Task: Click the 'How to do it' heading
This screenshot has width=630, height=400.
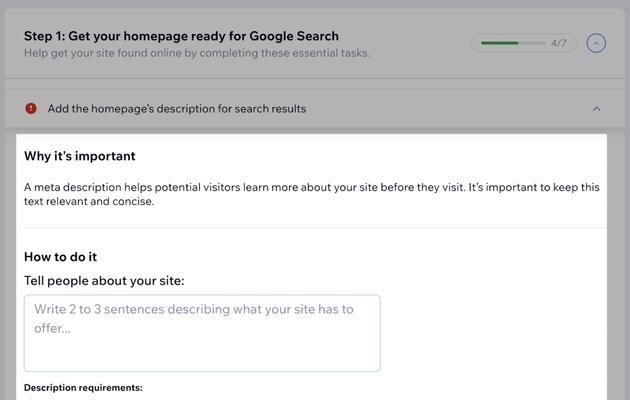Action: tap(60, 257)
